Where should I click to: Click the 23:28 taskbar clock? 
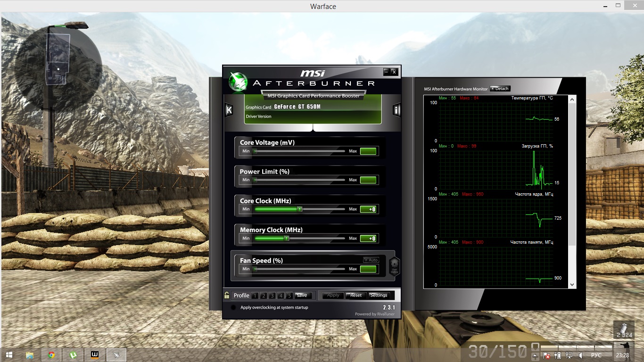click(x=623, y=355)
